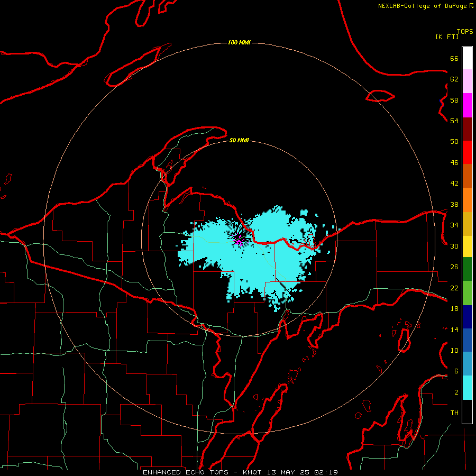Click the bright red 46-50 kft swatch
Screen dimensions: 476x476
tap(467, 152)
